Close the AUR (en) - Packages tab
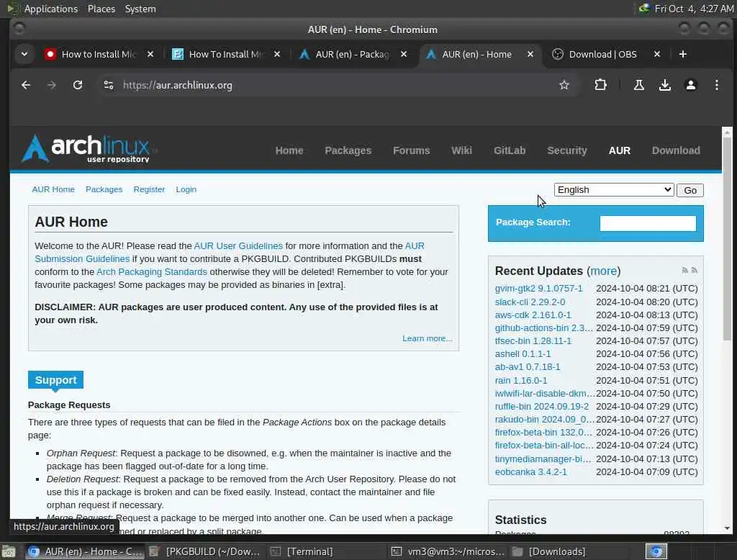The width and height of the screenshot is (737, 560). (404, 54)
